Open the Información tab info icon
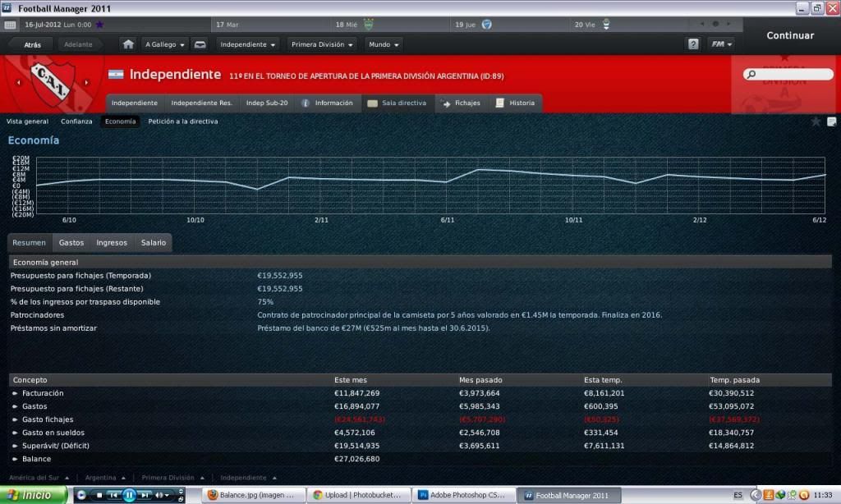 306,103
